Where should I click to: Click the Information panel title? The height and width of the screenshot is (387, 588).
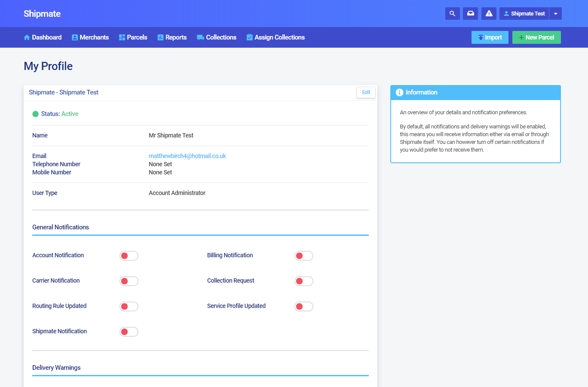click(x=422, y=92)
